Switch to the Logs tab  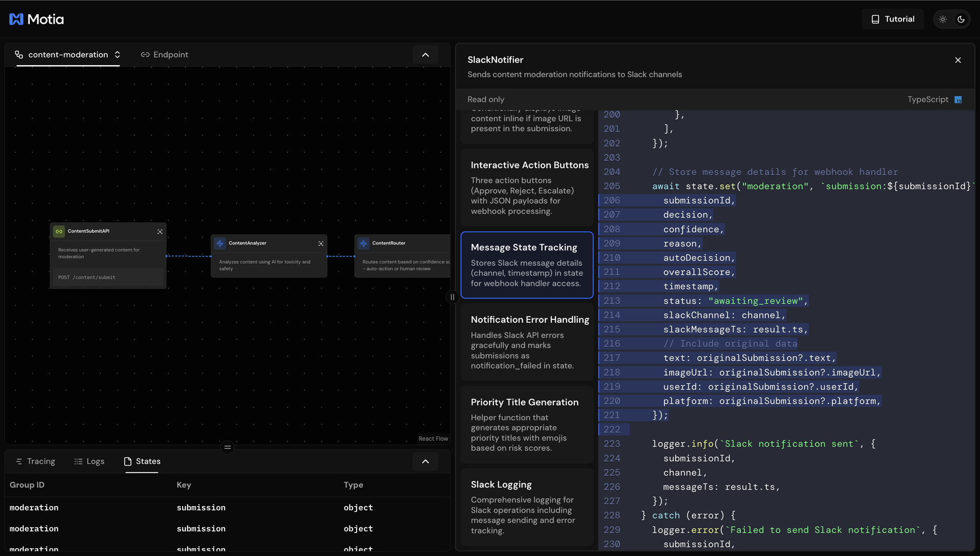(89, 461)
